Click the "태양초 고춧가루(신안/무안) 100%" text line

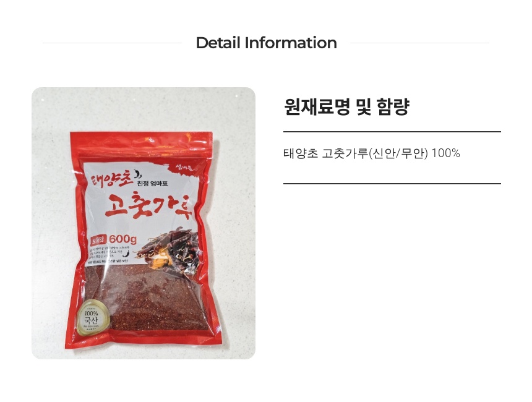[x=372, y=153]
